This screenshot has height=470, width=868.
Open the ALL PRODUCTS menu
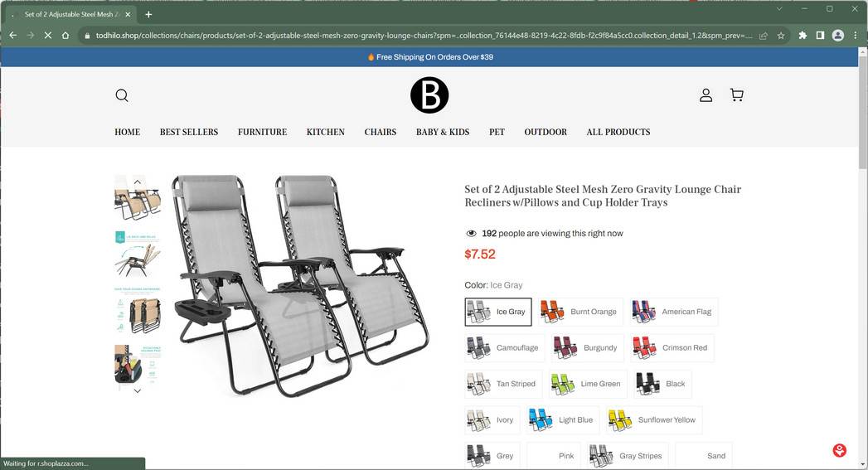tap(618, 132)
